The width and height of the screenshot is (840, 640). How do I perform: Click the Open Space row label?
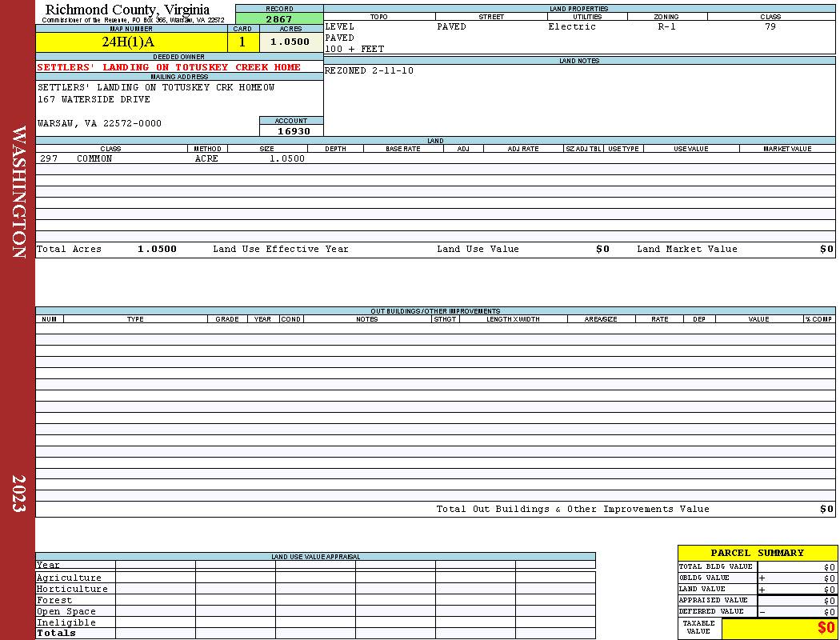66,611
